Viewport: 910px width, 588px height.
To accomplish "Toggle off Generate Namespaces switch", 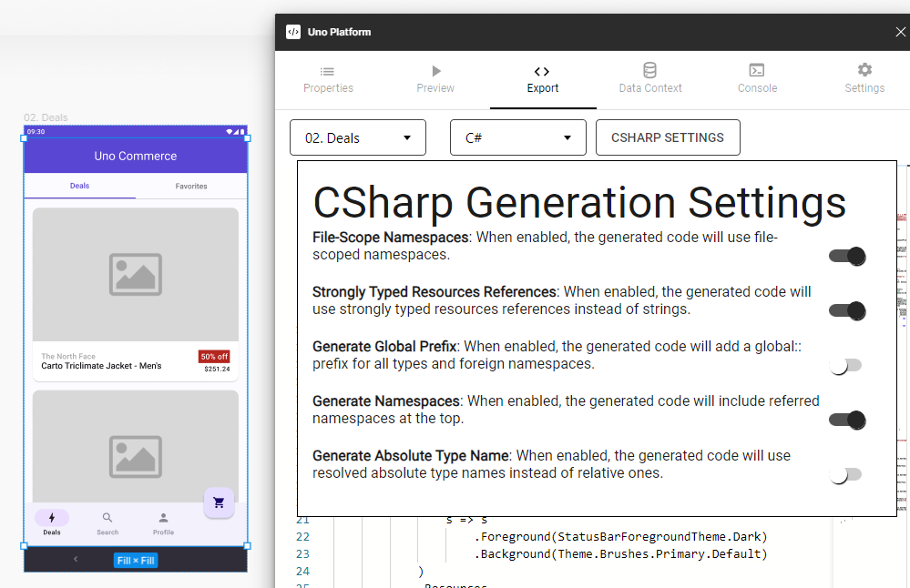I will (846, 421).
